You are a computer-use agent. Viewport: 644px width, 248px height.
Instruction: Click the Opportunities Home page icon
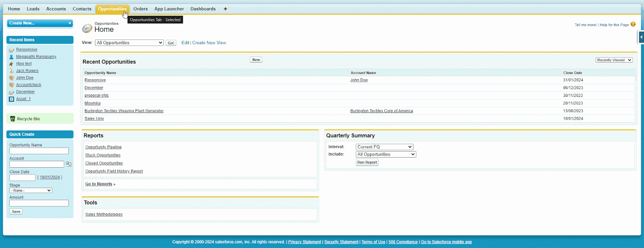(87, 28)
